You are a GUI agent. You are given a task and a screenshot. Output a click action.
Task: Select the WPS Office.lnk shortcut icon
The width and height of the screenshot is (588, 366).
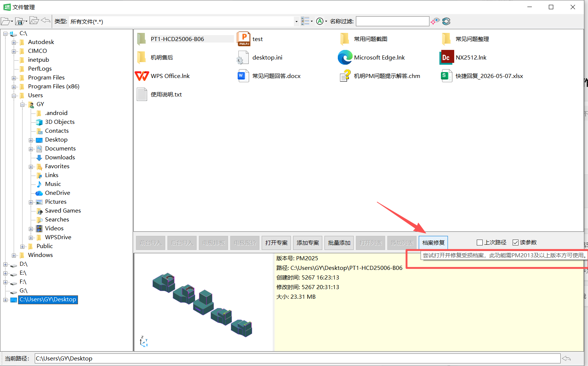[x=142, y=76]
